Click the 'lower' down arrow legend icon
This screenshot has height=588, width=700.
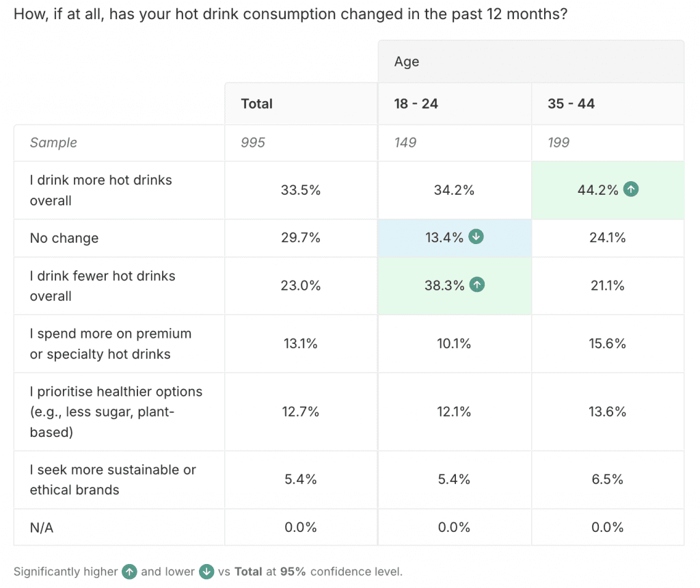click(x=207, y=572)
